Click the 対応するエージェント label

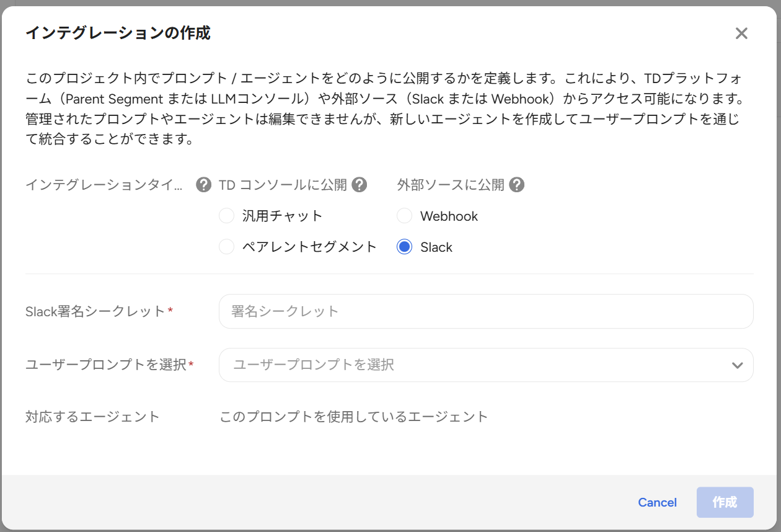click(92, 417)
